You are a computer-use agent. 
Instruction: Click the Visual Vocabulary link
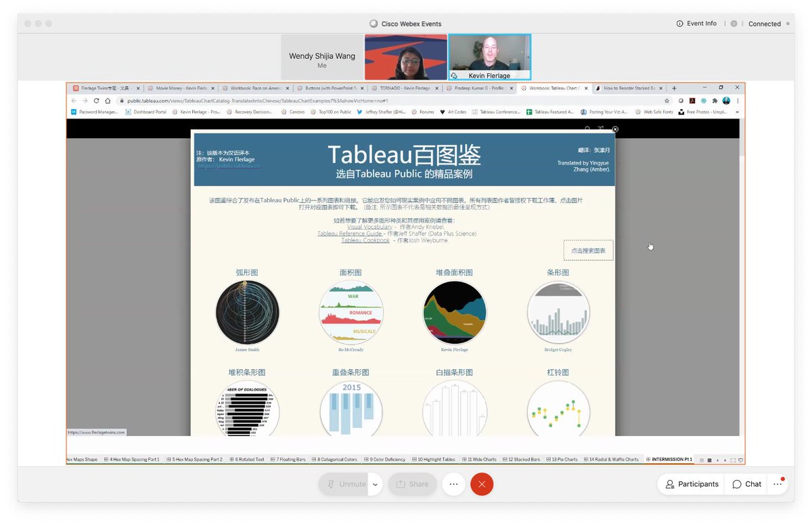point(369,227)
